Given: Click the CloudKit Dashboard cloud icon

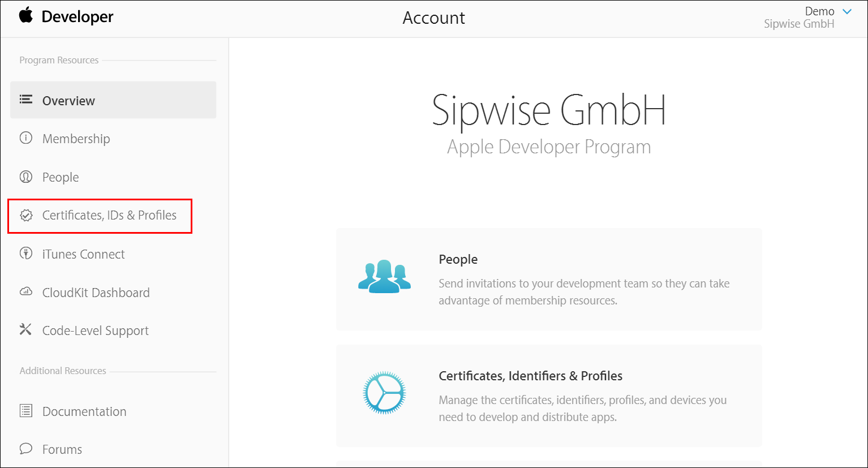Looking at the screenshot, I should (x=26, y=291).
